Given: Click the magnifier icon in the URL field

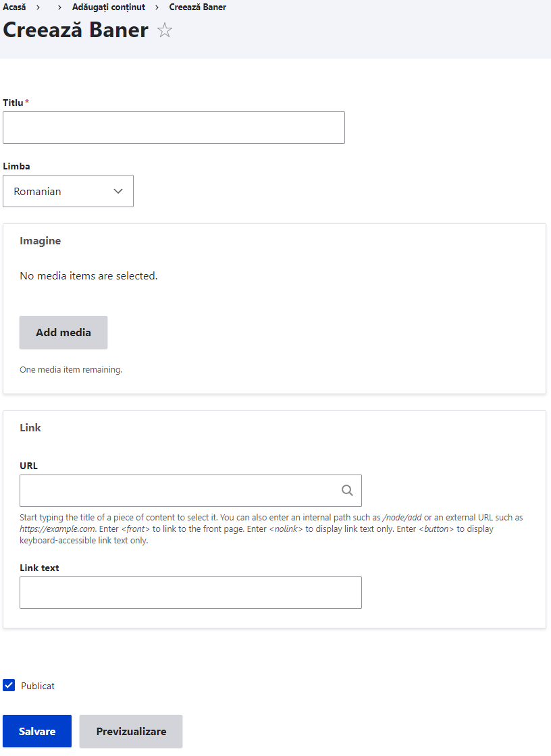Looking at the screenshot, I should point(348,490).
